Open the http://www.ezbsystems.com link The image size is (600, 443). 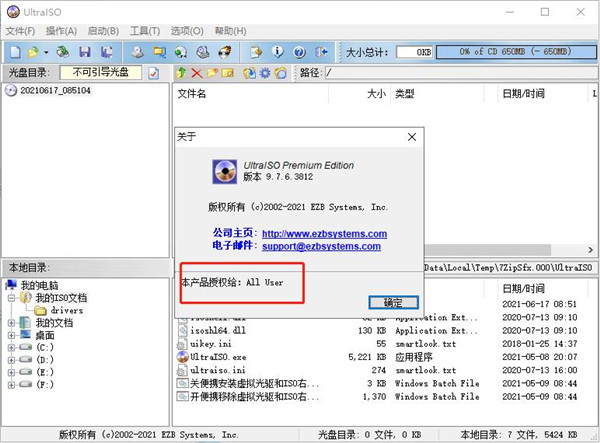(324, 234)
